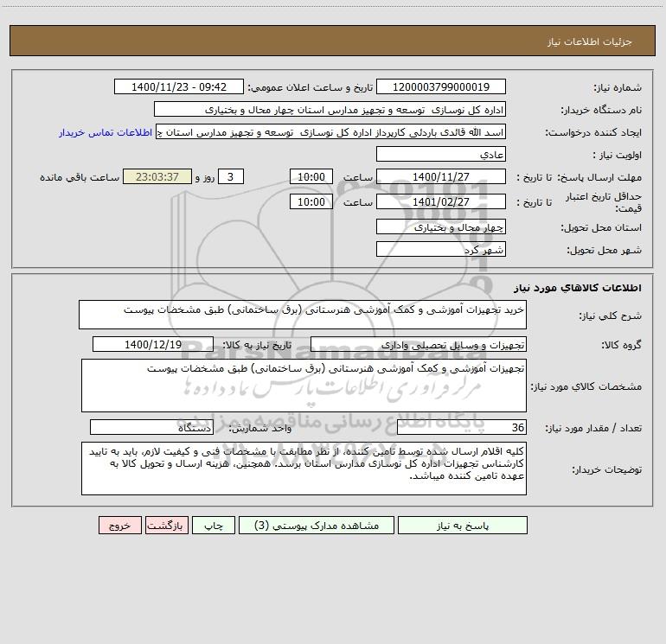
Task: Click the response deadline time 10:00 field
Action: click(x=311, y=176)
